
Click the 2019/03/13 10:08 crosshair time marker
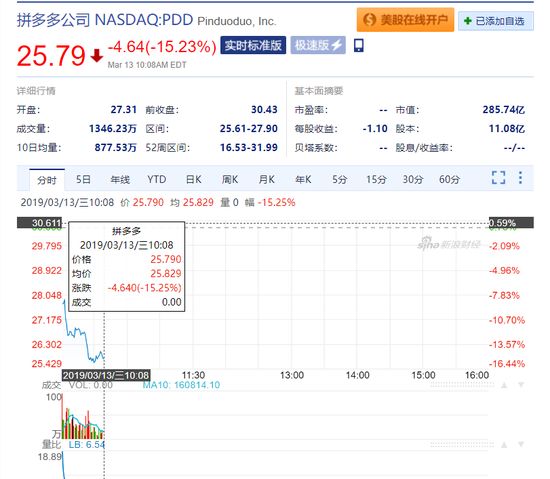coord(106,375)
